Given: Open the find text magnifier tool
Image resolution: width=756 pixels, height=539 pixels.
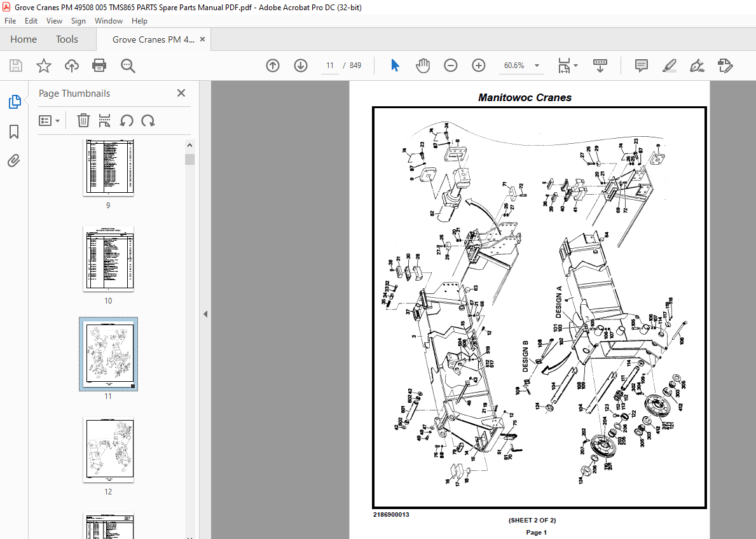Looking at the screenshot, I should [x=128, y=66].
